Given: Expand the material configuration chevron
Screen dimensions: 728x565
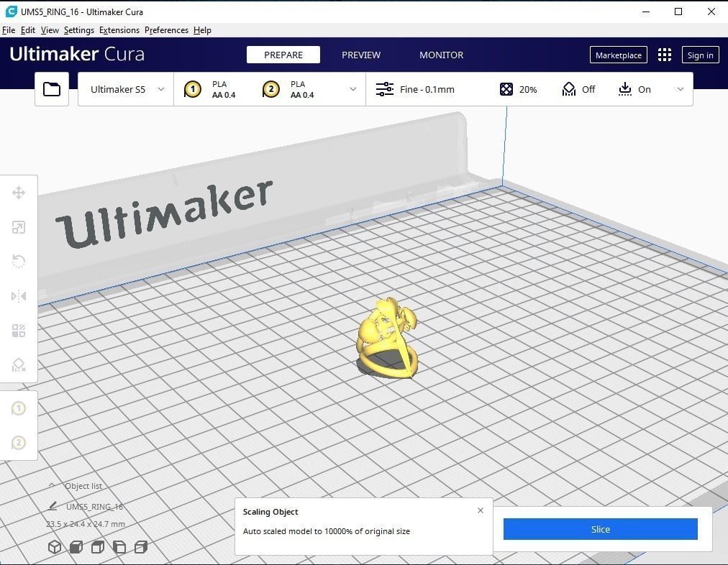Looking at the screenshot, I should 353,89.
